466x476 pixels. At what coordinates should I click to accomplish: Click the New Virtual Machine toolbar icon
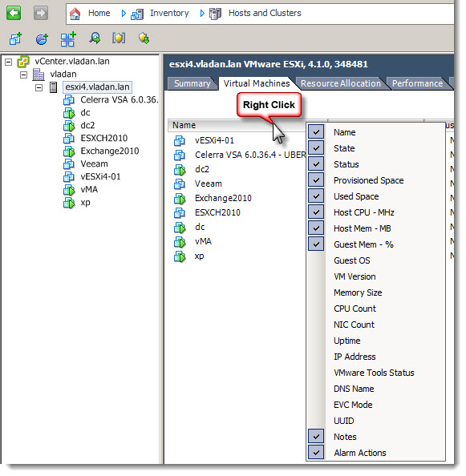(15, 38)
